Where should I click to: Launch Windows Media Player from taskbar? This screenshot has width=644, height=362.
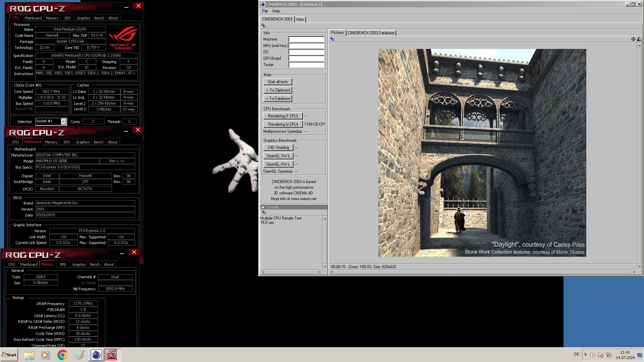[45, 355]
